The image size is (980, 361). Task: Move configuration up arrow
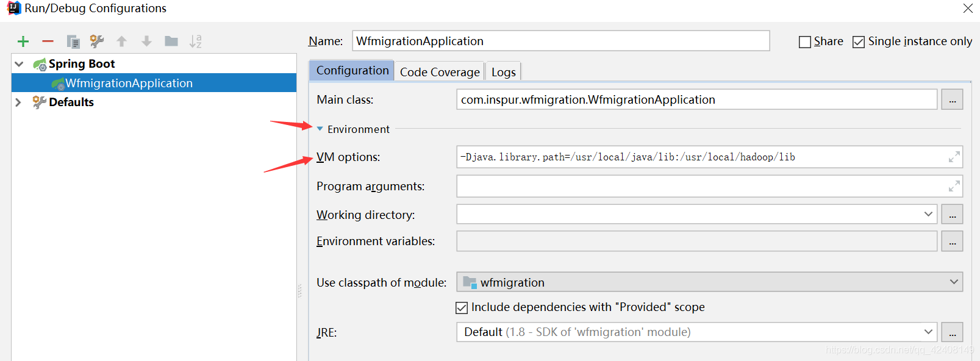coord(122,41)
